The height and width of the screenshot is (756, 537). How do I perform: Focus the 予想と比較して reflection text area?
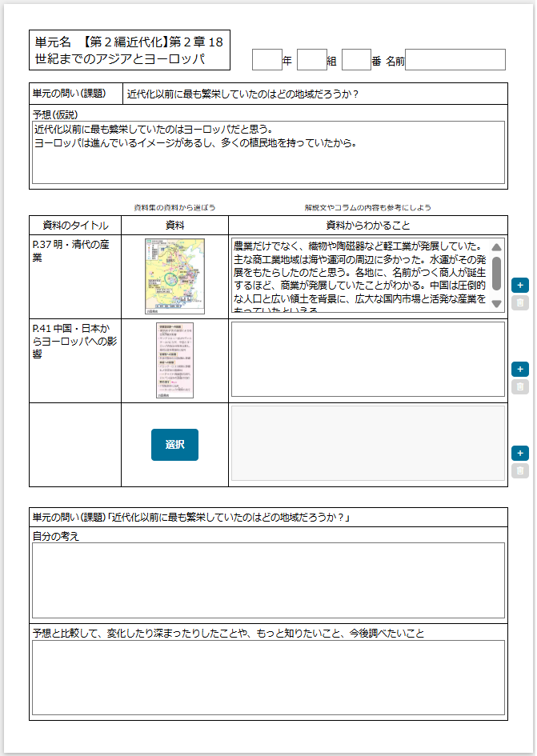pyautogui.click(x=268, y=677)
